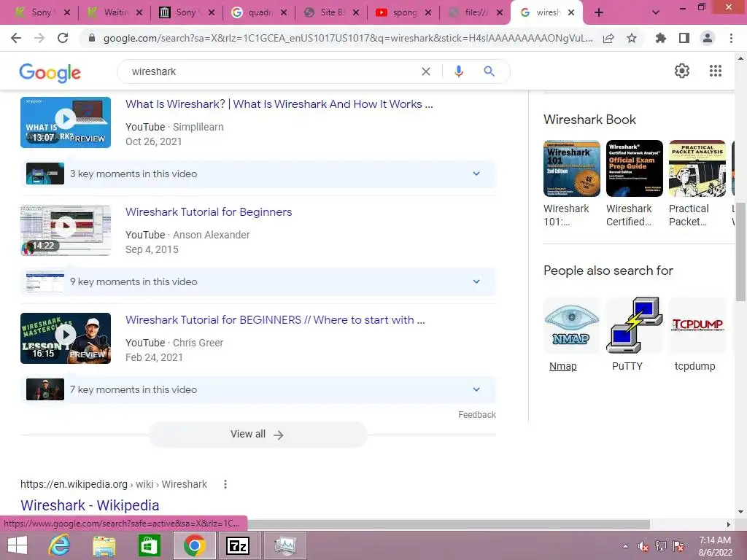Click the padlock site info icon
This screenshot has height=560, width=747.
(92, 38)
